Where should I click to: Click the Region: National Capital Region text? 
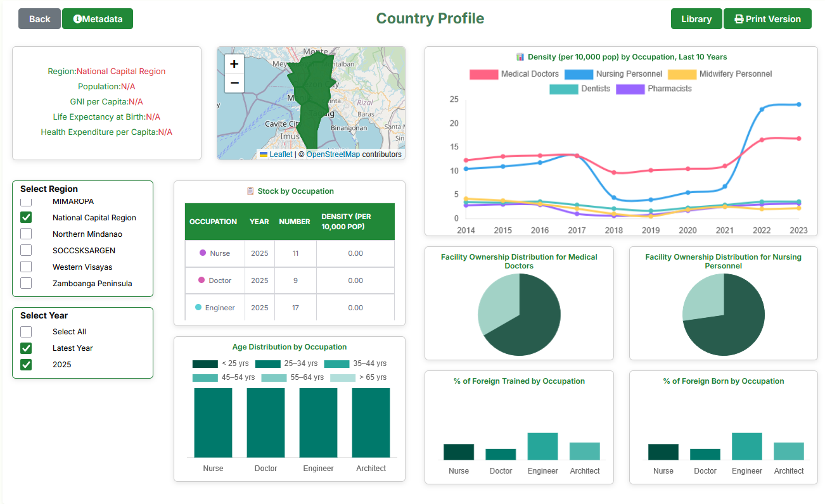(106, 72)
